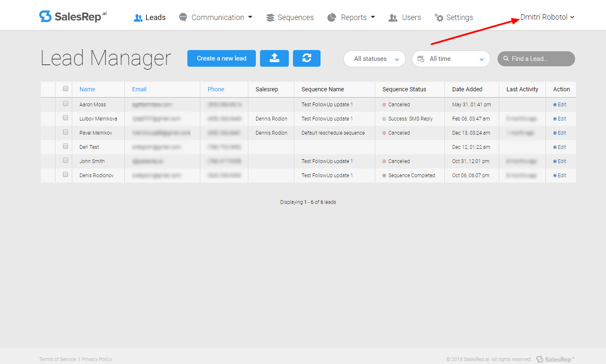Expand the Reports menu arrow
This screenshot has height=364, width=606.
point(373,17)
